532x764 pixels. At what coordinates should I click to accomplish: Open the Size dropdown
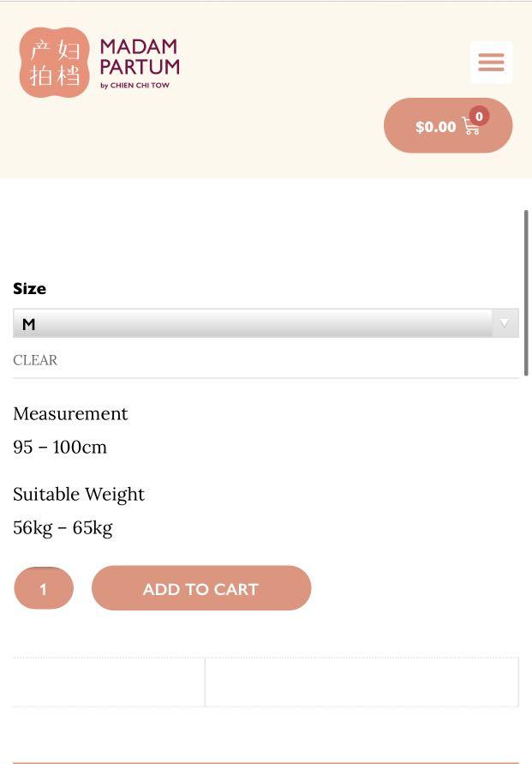point(265,322)
